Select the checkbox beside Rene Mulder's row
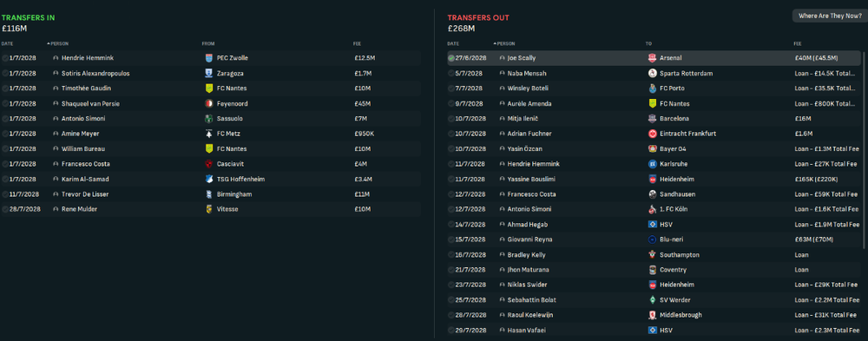Viewport: 868px width, 341px height. (5, 209)
